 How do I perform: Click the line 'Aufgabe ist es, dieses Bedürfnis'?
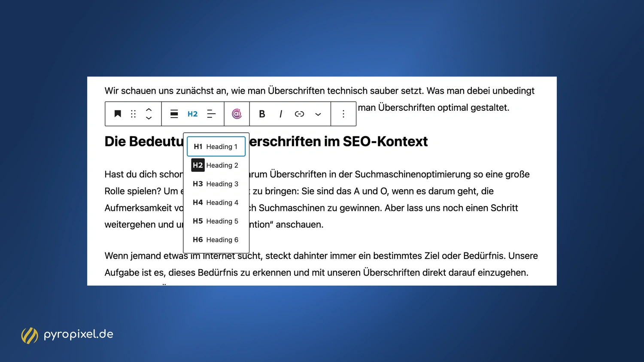(316, 273)
